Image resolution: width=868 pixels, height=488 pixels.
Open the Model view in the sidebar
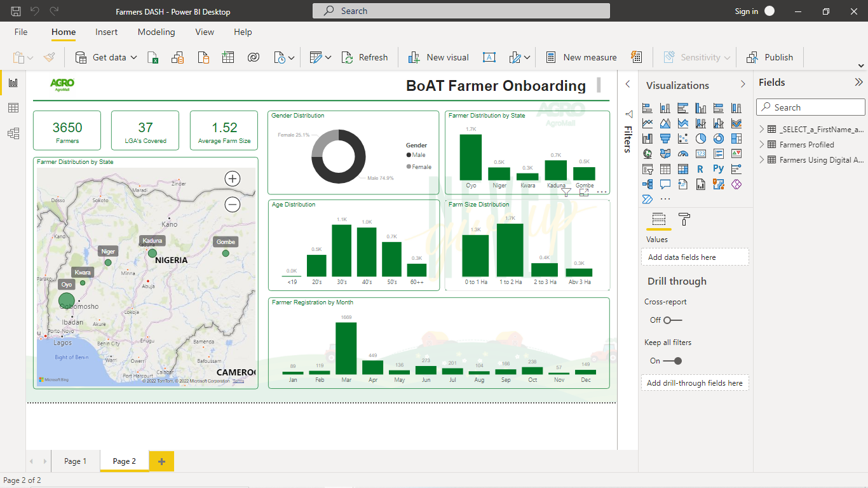coord(13,133)
